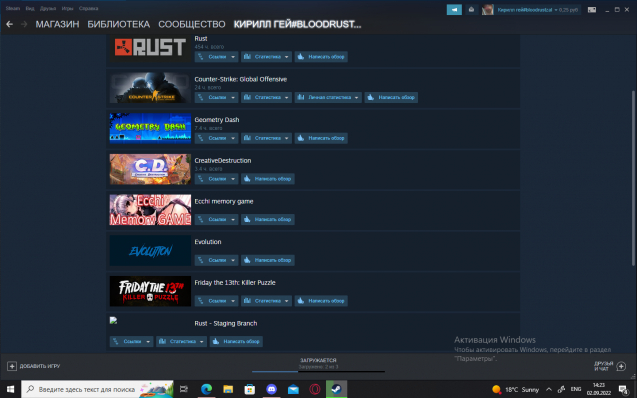Write a review for Geometry Dash
This screenshot has width=637, height=398.
tap(321, 138)
